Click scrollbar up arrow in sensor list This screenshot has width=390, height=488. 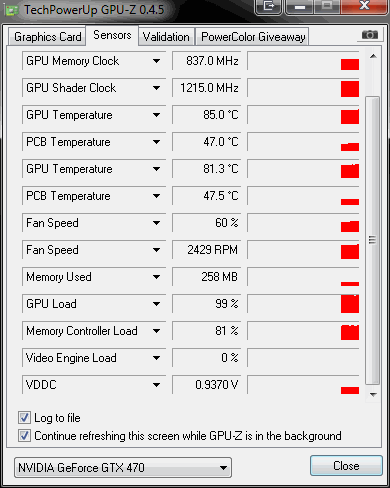pyautogui.click(x=373, y=56)
